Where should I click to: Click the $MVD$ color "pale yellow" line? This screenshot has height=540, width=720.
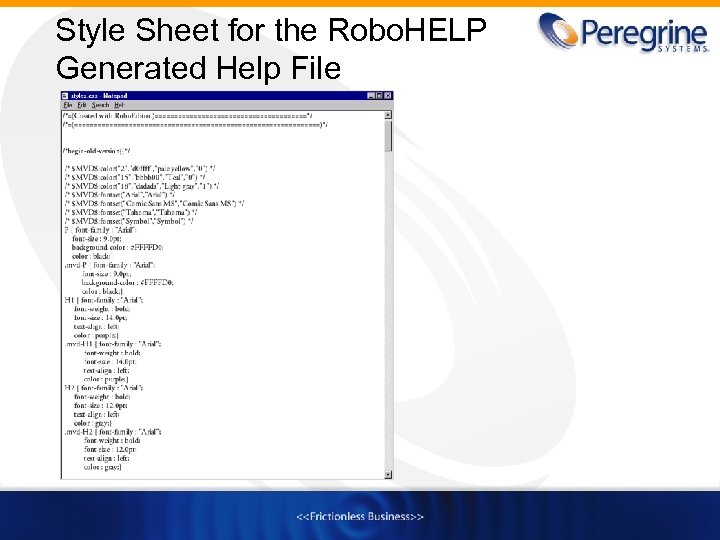tap(140, 169)
